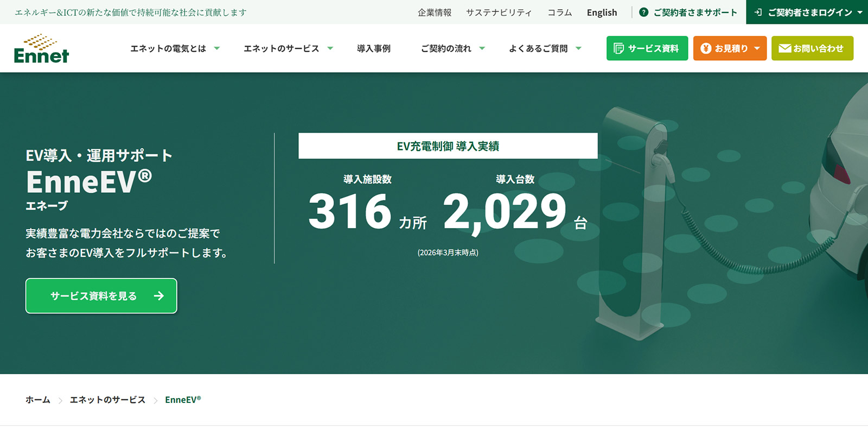
Task: Click the EnneEV® breadcrumb item
Action: coord(183,400)
